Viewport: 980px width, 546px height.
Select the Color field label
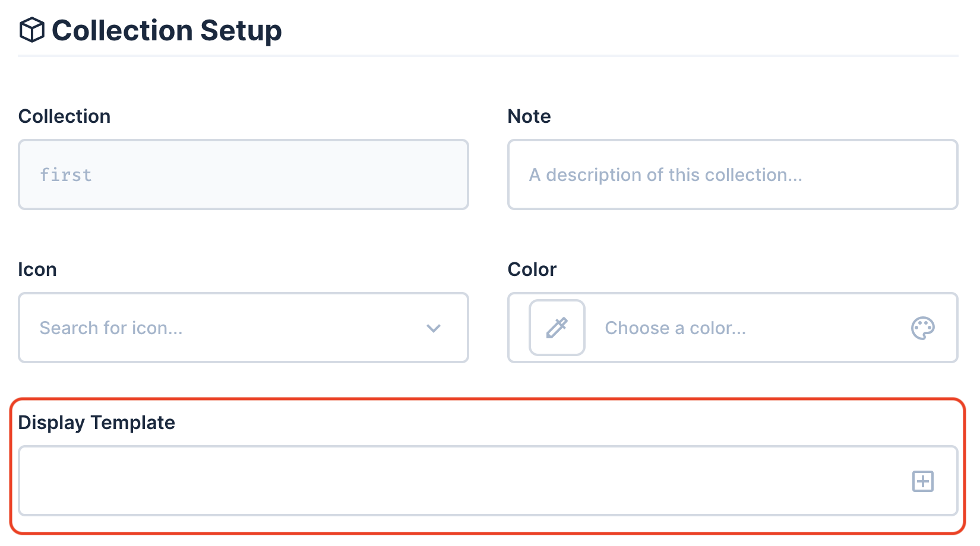(532, 269)
